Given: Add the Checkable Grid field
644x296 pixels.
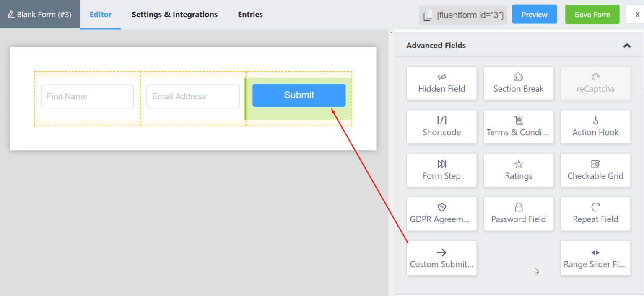Looking at the screenshot, I should tap(595, 170).
